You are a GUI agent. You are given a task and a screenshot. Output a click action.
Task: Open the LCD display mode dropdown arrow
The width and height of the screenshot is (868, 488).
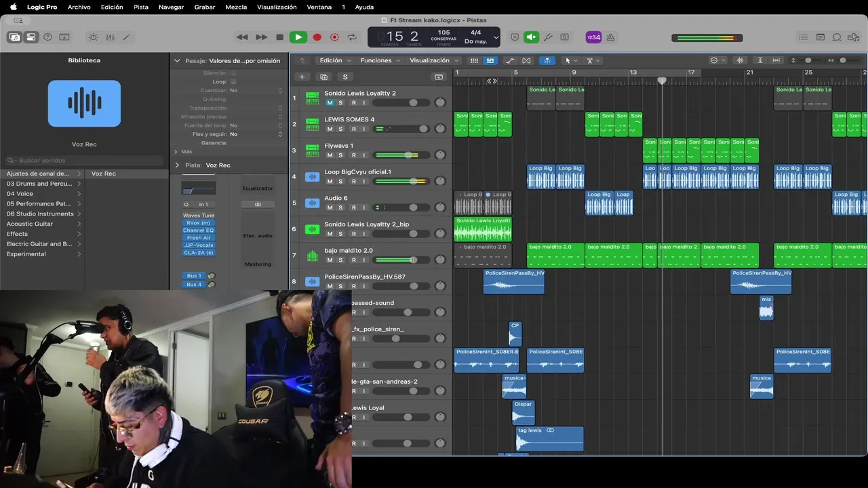click(496, 37)
